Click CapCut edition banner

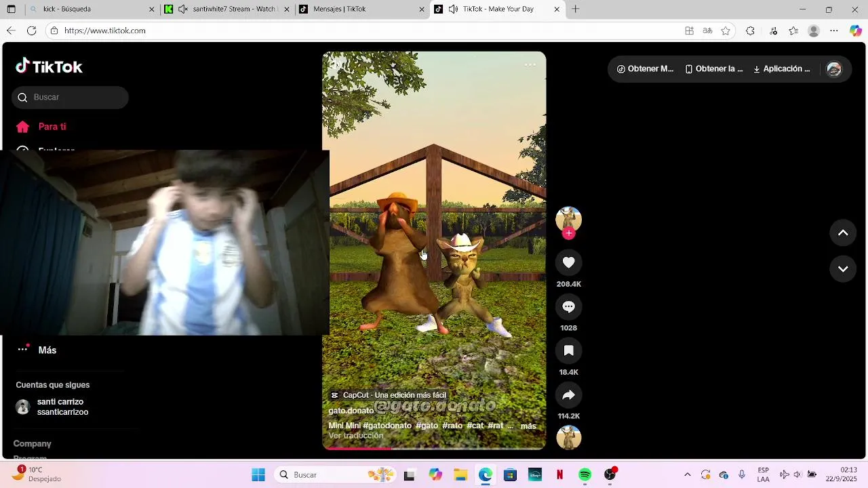coord(388,395)
